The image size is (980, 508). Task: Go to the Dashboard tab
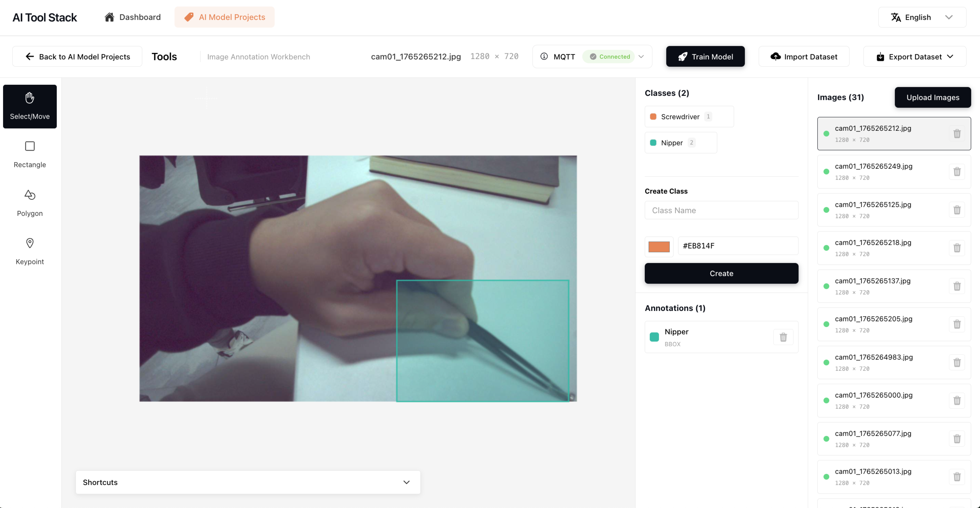coord(132,17)
